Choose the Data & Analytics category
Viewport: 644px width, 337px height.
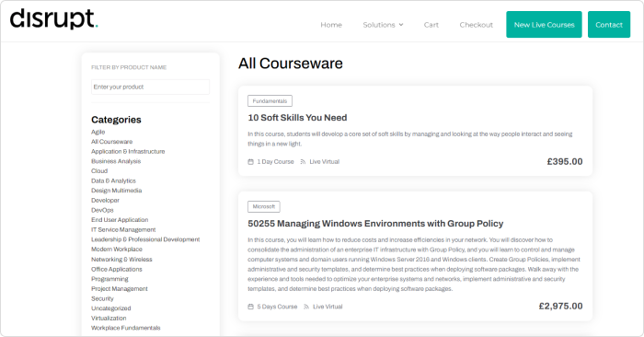click(113, 180)
